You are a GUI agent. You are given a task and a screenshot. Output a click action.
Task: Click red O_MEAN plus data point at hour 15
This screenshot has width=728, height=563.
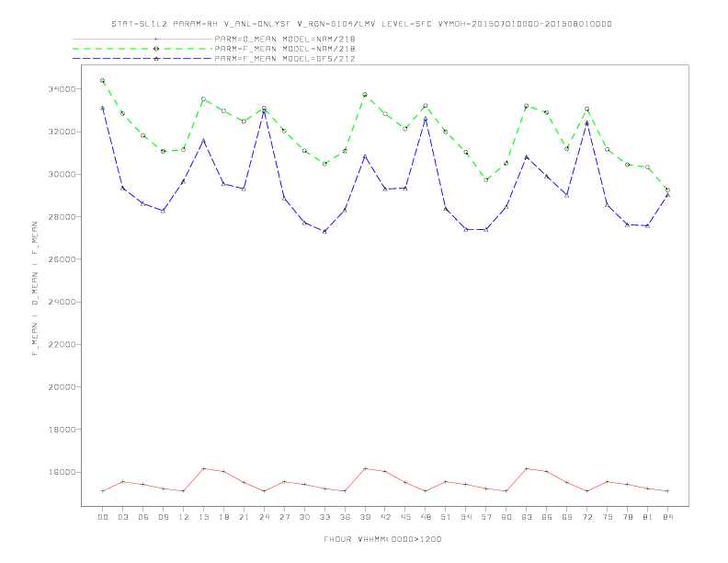coord(203,468)
